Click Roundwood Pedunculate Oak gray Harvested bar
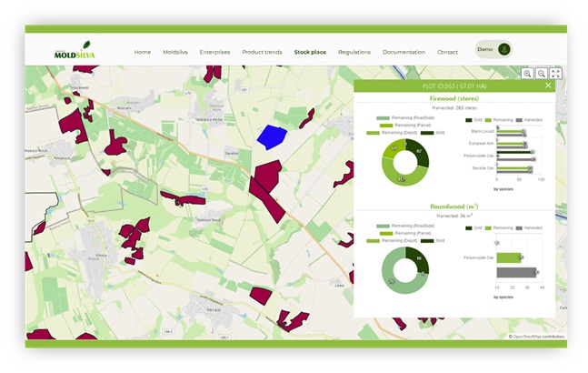This screenshot has width=588, height=373. click(516, 272)
